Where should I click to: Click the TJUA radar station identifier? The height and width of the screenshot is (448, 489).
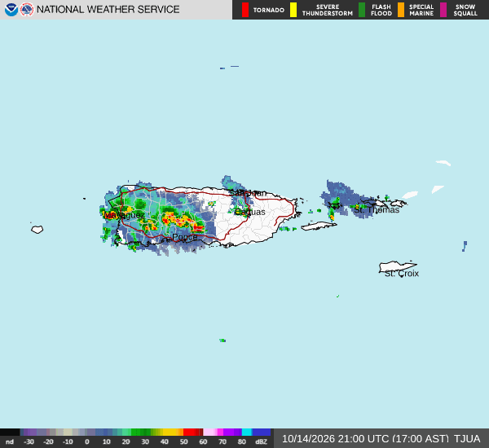coord(467,439)
